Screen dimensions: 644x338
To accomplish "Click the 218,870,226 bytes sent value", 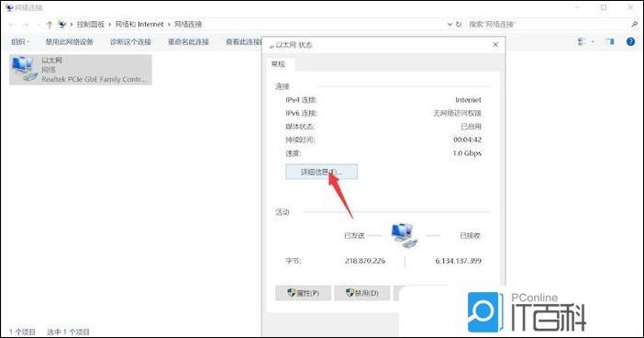I will point(365,261).
